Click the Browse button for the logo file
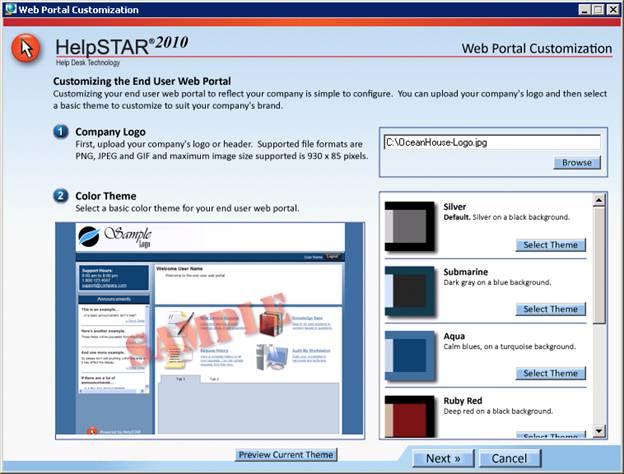624x474 pixels. (x=577, y=162)
